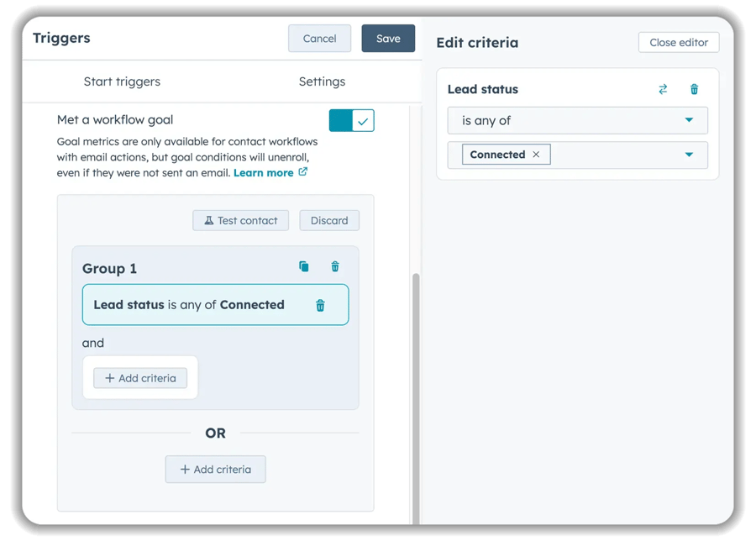Open the Learn more link
The width and height of the screenshot is (756, 541).
[x=265, y=172]
